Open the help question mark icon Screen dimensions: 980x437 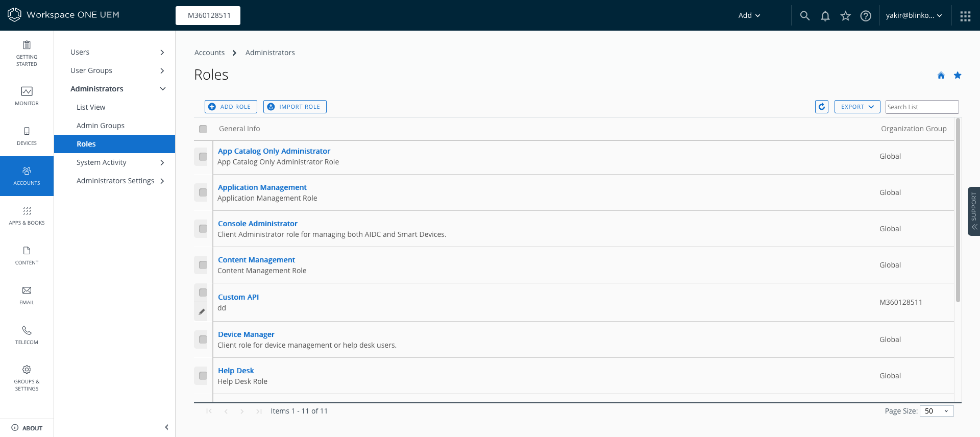pyautogui.click(x=866, y=15)
